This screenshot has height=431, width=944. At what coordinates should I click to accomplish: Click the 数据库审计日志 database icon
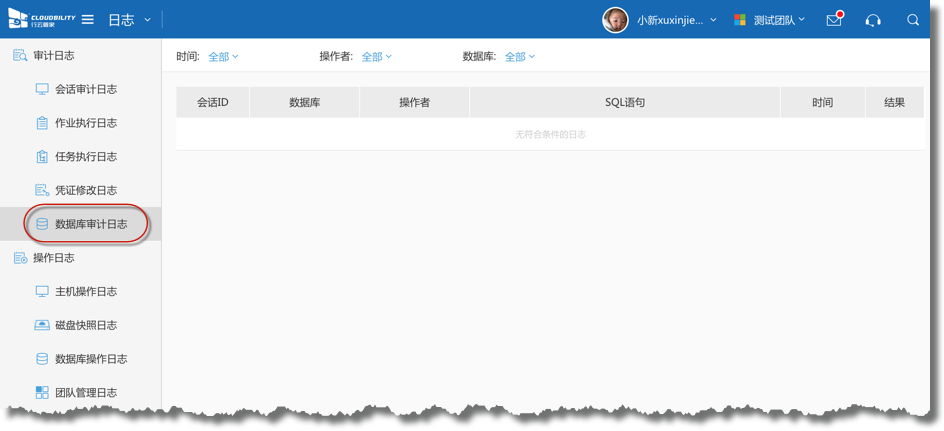click(42, 224)
